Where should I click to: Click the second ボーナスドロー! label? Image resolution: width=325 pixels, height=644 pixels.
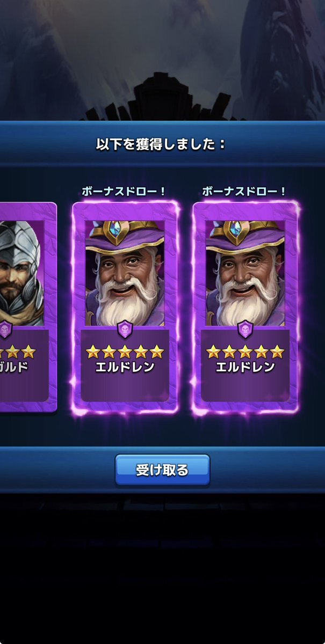(x=245, y=192)
